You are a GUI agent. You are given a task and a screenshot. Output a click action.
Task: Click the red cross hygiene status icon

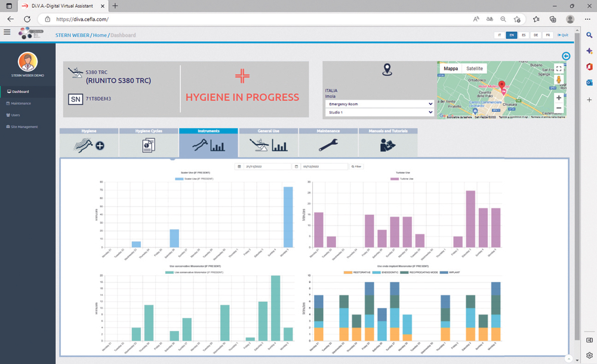tap(242, 76)
